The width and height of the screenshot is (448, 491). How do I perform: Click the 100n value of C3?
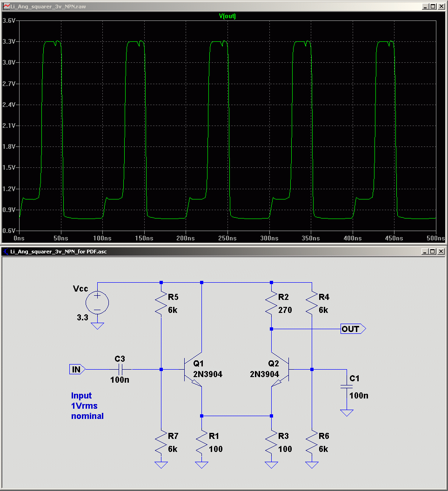click(120, 380)
